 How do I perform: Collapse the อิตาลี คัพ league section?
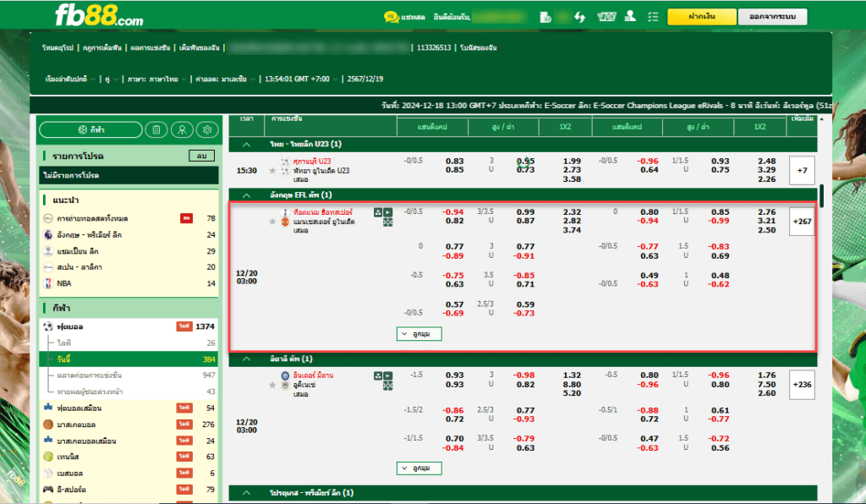point(246,359)
